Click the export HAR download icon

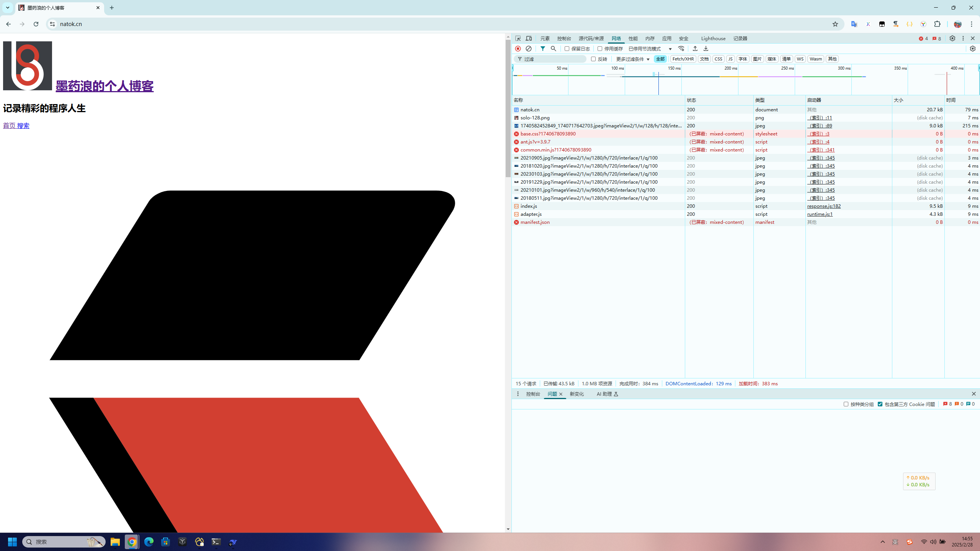(706, 49)
